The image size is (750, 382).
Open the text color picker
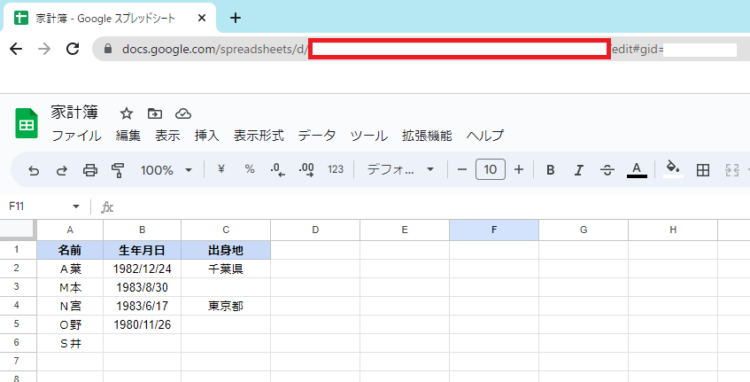637,170
